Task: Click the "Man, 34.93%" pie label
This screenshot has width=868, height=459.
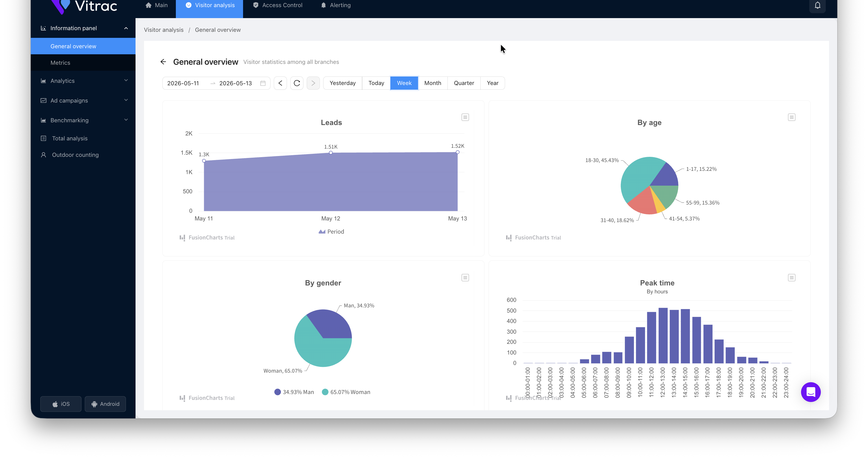Action: click(359, 305)
